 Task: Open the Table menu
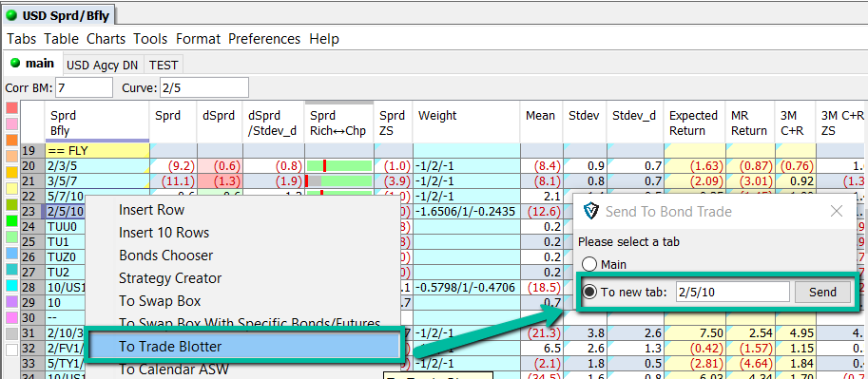point(61,39)
